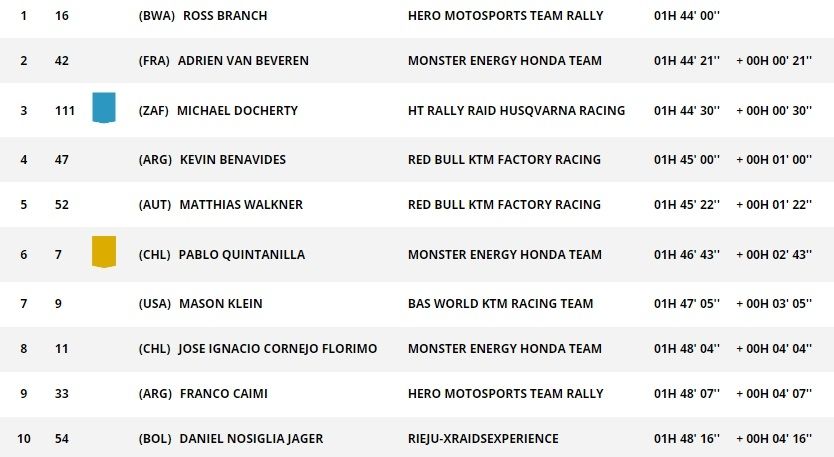
Task: Click the yellow jersey icon beside Pablo Quintanilla
Action: coord(103,252)
